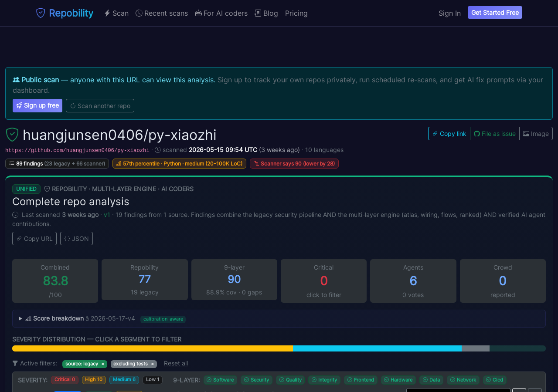Toggle the Cicd layer filter

495,380
